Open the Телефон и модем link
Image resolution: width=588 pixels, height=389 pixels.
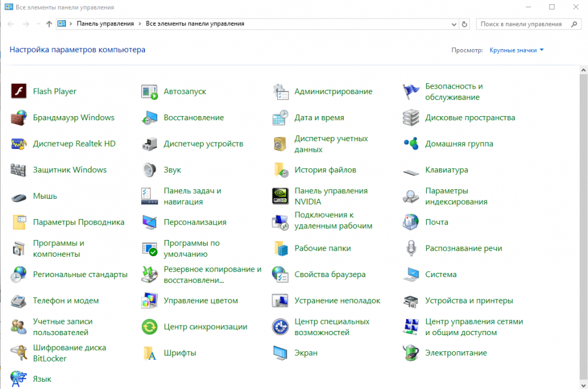click(66, 300)
